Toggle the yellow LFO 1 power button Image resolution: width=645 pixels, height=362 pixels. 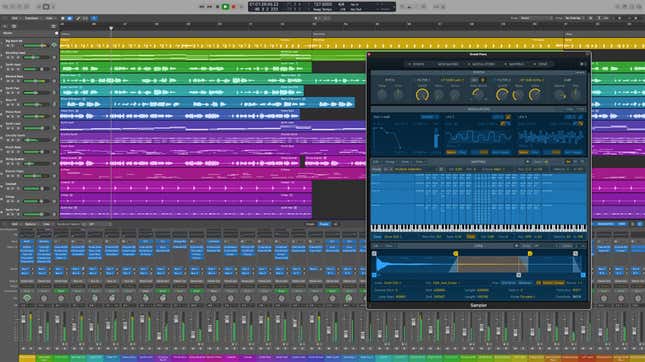(x=508, y=117)
